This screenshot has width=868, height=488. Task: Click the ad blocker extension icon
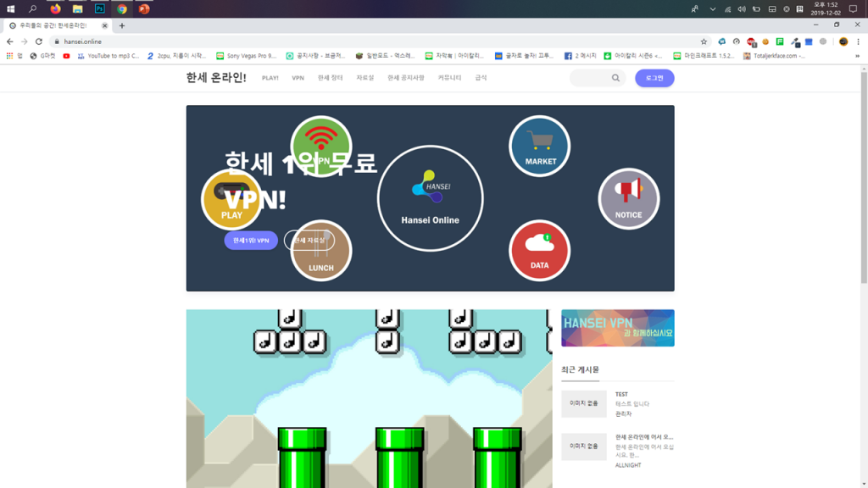click(751, 42)
